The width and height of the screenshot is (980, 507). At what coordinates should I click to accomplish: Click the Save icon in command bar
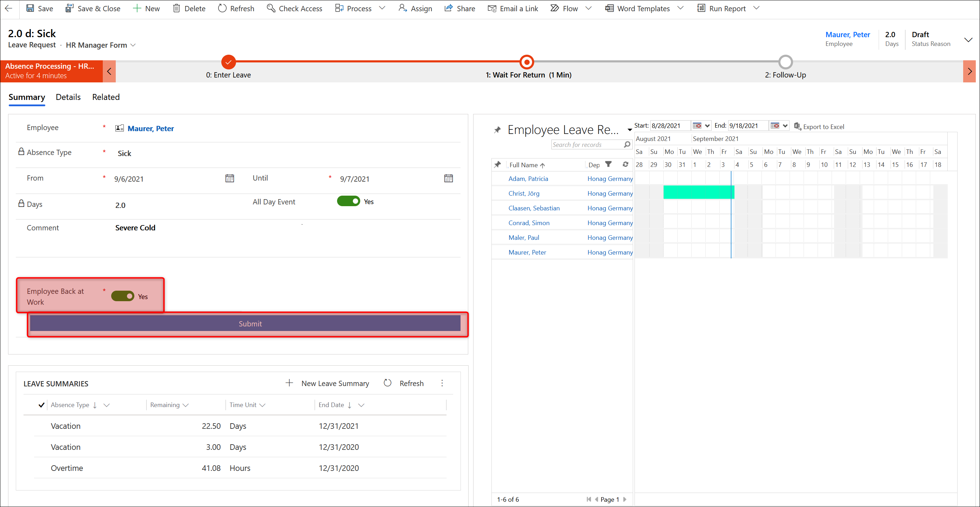[30, 8]
